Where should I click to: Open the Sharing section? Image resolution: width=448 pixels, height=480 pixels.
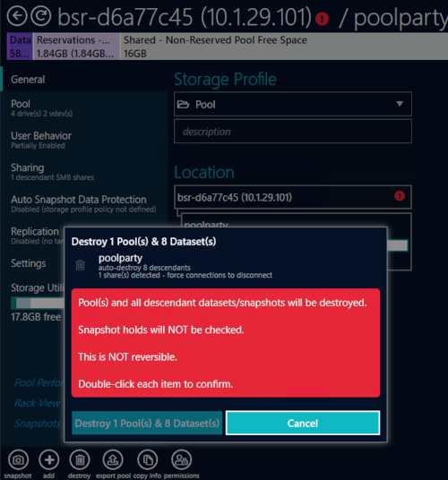pos(84,172)
